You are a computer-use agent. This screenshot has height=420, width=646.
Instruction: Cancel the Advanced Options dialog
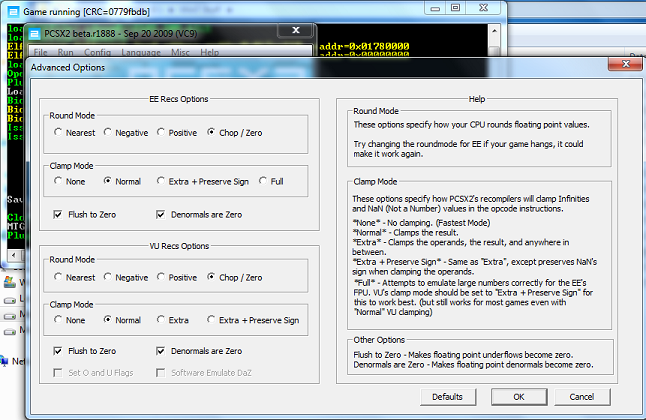coord(581,397)
